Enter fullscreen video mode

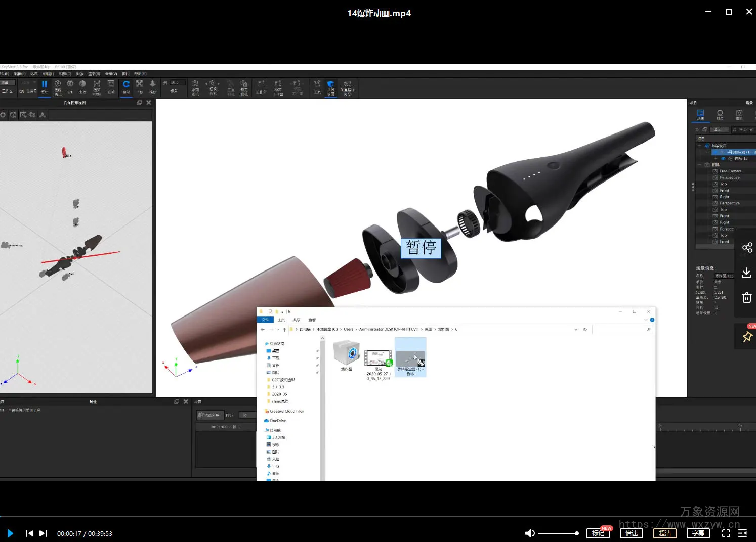click(x=726, y=533)
